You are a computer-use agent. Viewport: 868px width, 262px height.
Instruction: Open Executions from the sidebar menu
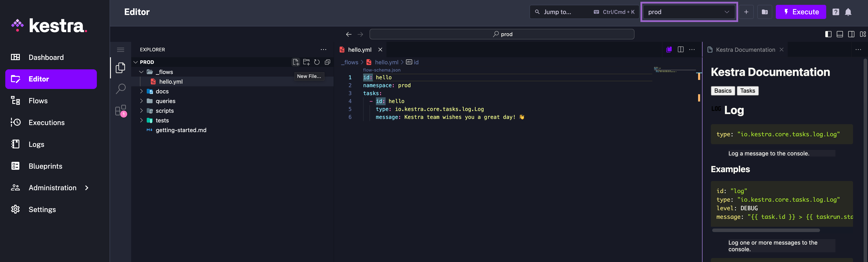coord(46,122)
